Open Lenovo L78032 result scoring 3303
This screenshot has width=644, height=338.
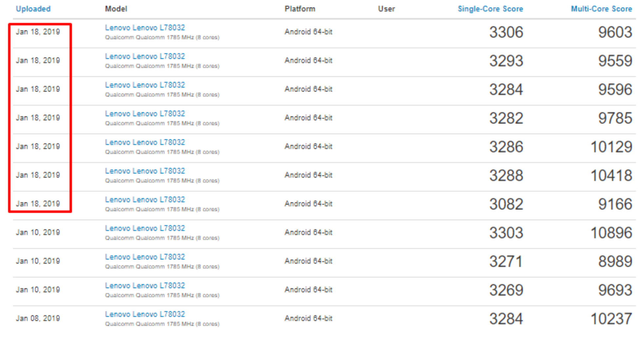tap(145, 228)
